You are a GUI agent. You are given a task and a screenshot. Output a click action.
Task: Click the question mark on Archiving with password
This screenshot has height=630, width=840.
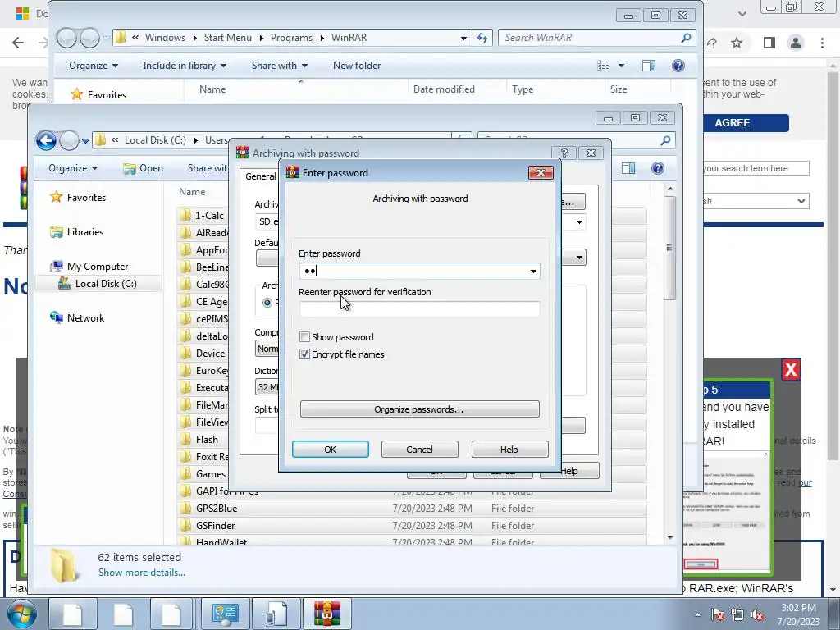[x=564, y=153]
